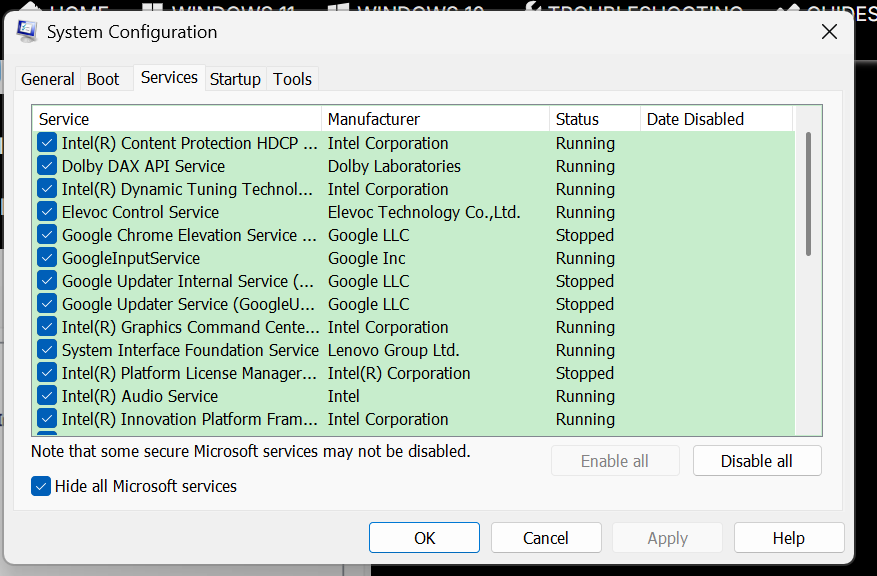Disable the GoogleInputService checkbox

(46, 257)
